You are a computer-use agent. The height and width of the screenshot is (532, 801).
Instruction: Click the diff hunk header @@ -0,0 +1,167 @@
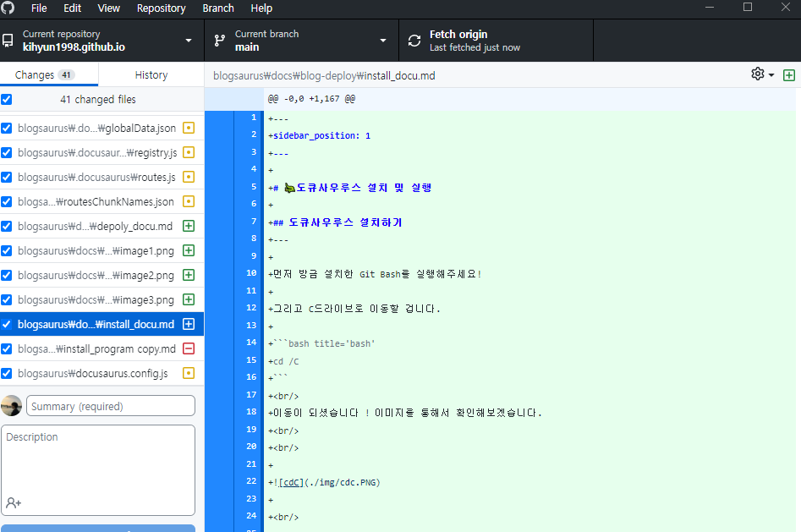(x=311, y=99)
